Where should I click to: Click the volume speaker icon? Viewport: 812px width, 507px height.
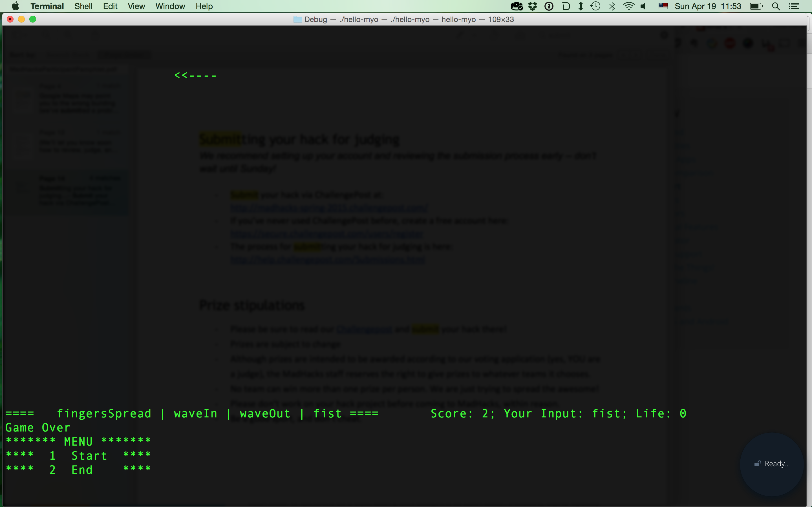(x=643, y=6)
